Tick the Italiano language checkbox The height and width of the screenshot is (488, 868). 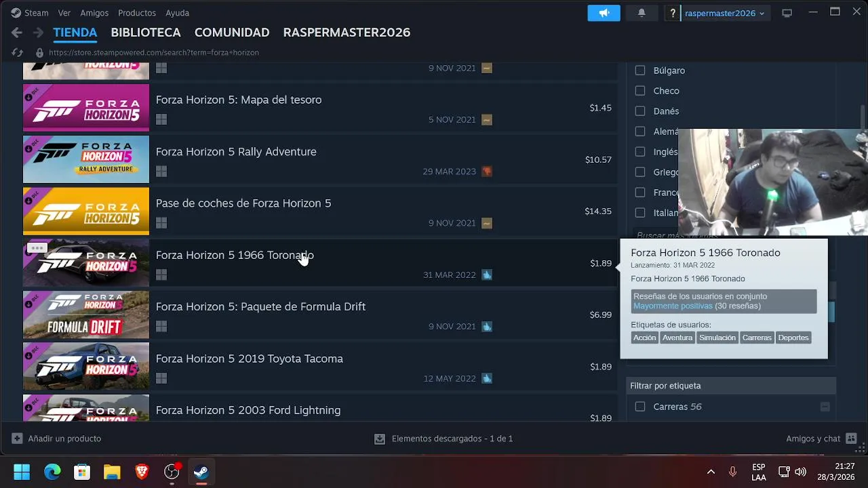639,213
